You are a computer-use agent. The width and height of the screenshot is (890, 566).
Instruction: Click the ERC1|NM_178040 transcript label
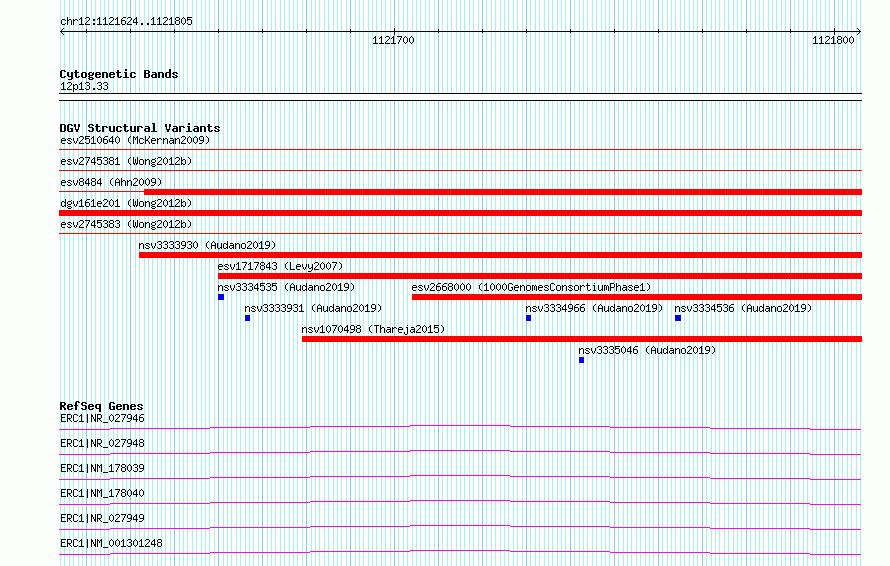102,493
